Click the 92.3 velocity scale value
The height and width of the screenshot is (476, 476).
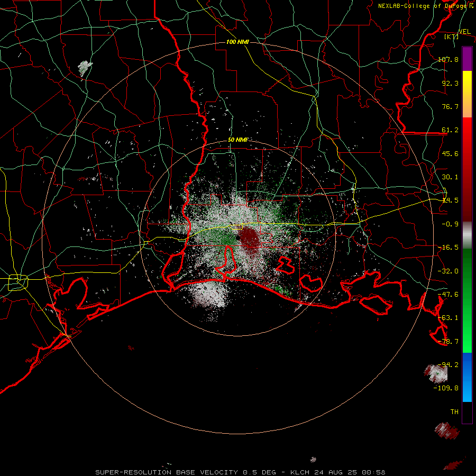point(450,83)
